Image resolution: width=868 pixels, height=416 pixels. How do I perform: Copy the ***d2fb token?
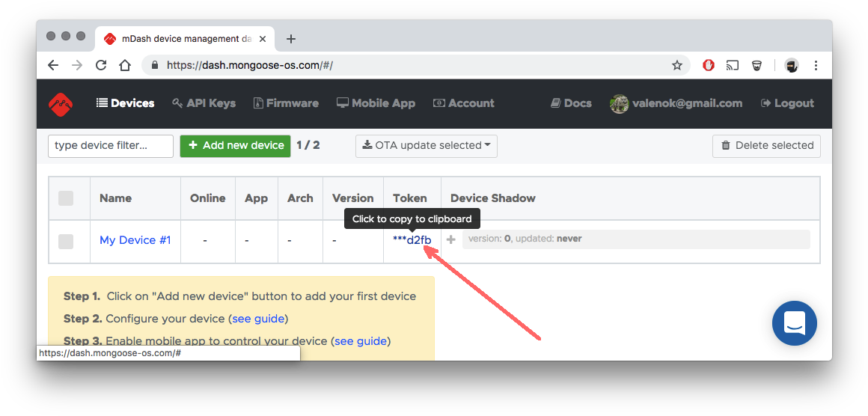click(x=412, y=240)
